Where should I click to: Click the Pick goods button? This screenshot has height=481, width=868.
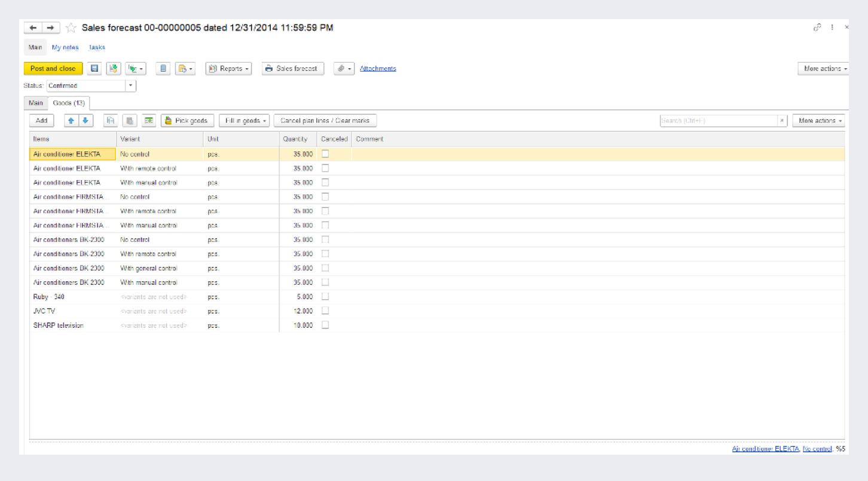pyautogui.click(x=187, y=121)
